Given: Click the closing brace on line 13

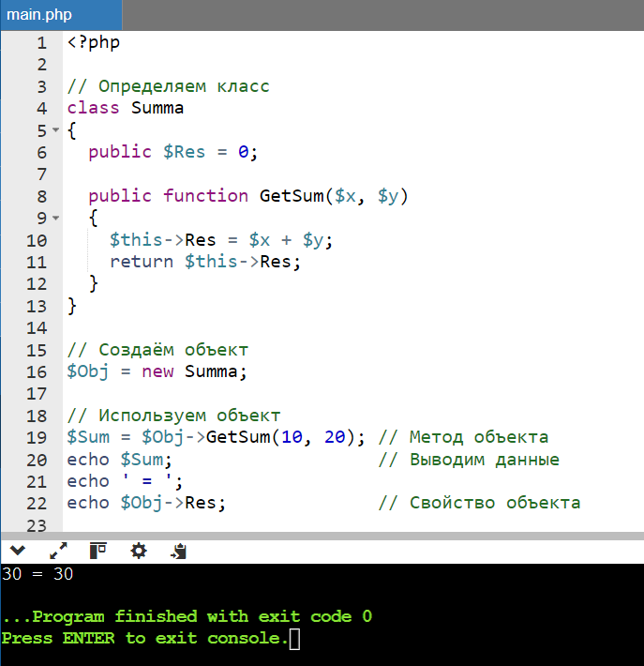Looking at the screenshot, I should click(72, 306).
